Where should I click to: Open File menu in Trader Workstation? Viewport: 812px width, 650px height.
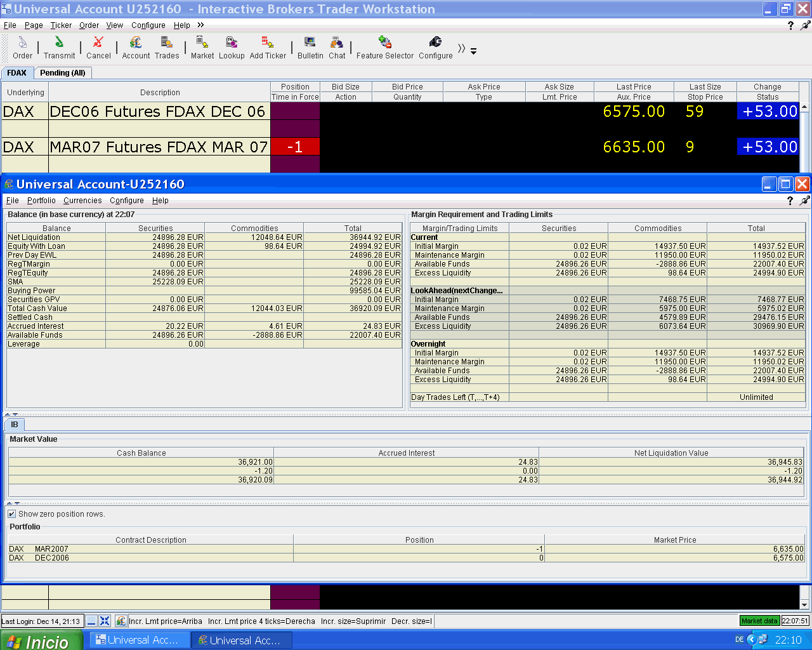click(10, 25)
